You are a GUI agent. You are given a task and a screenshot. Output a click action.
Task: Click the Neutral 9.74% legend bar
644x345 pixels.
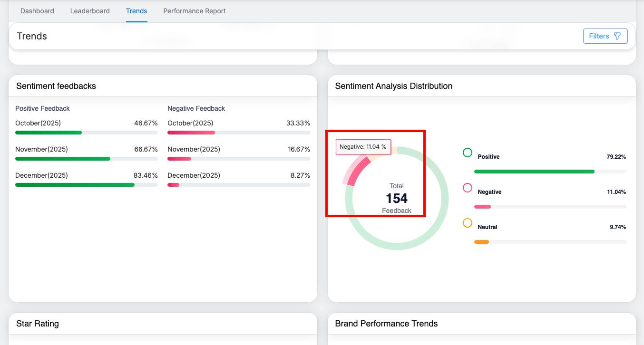550,242
